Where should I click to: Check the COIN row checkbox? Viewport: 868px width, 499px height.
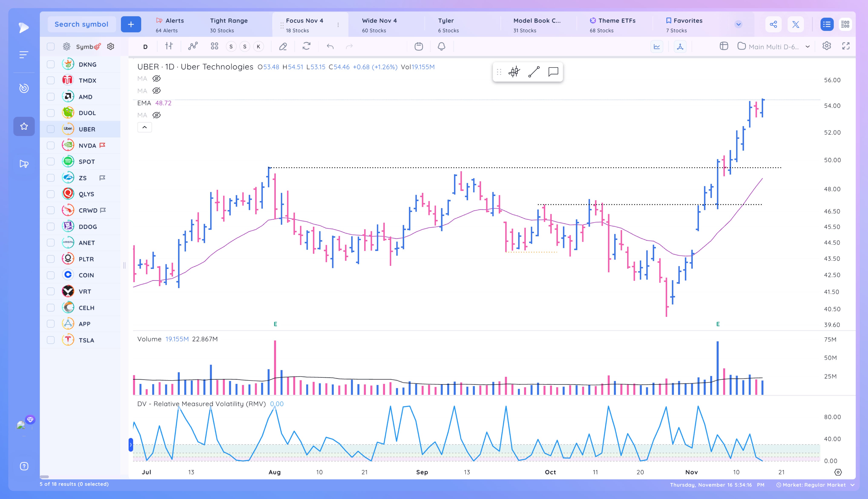51,275
